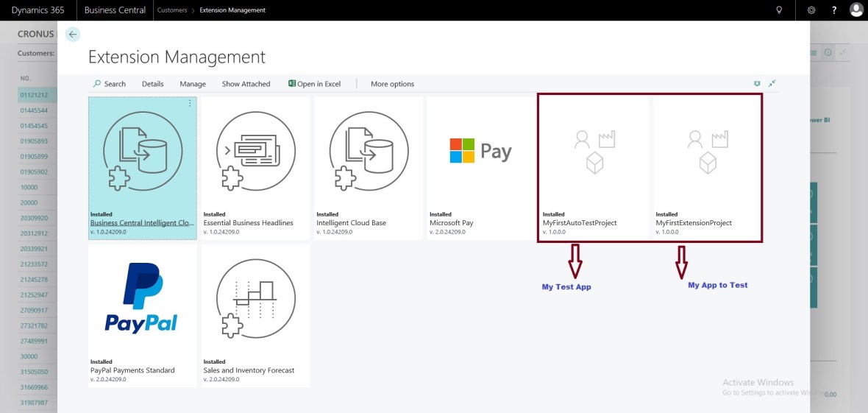Click the Search action in the toolbar
This screenshot has width=868, height=413.
pyautogui.click(x=109, y=84)
